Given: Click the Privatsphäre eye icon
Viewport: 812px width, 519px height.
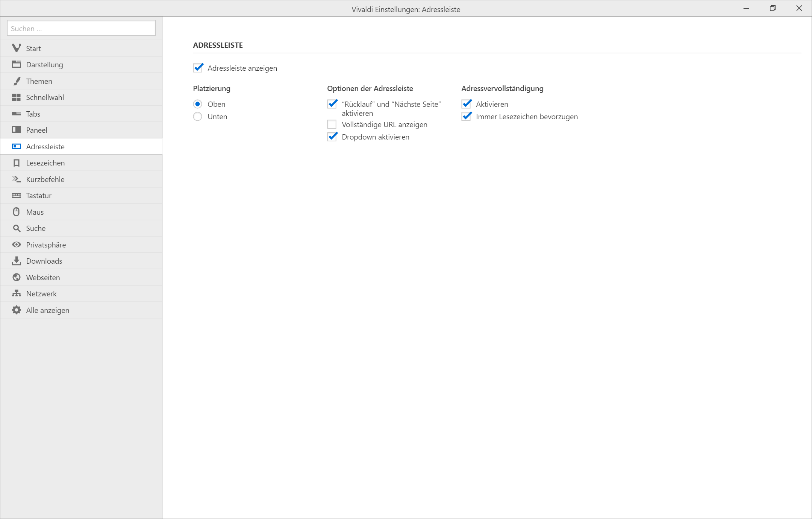Looking at the screenshot, I should click(x=16, y=245).
